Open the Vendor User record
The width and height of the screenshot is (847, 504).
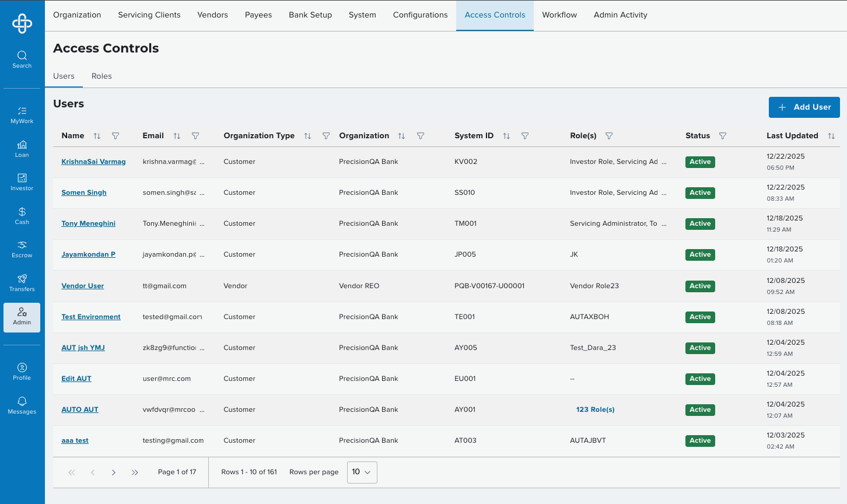82,286
